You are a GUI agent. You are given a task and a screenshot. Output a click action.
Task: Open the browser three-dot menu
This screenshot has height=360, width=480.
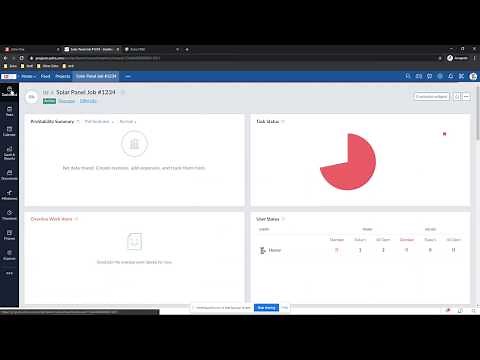point(475,58)
